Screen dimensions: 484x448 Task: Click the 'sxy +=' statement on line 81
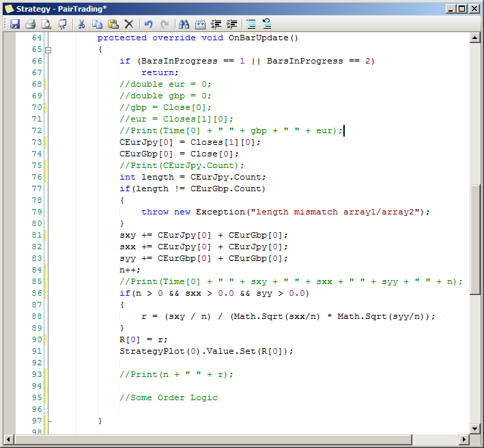[x=203, y=236]
